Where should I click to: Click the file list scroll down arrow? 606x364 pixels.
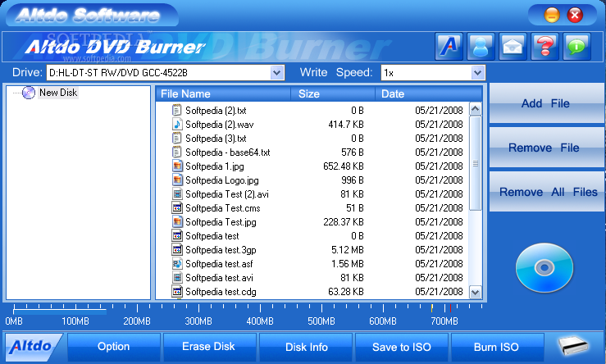coord(476,292)
